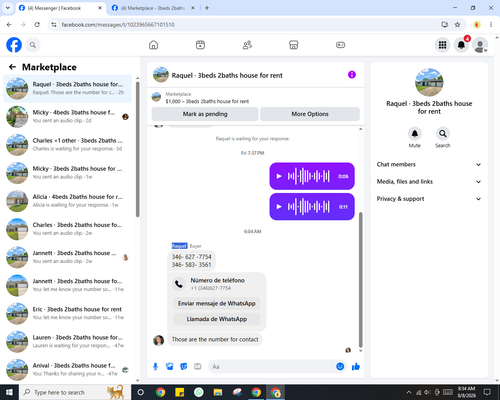Open the Windows Start menu
The image size is (500, 400).
[9, 392]
